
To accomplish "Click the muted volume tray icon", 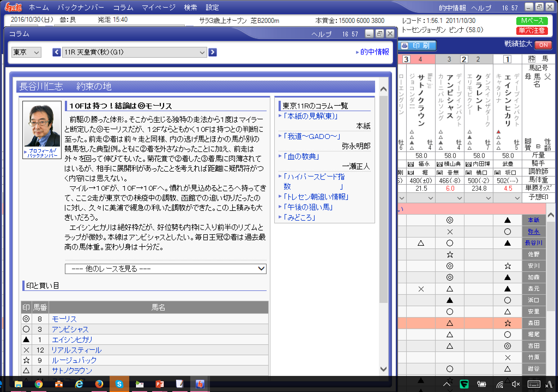I will click(516, 384).
